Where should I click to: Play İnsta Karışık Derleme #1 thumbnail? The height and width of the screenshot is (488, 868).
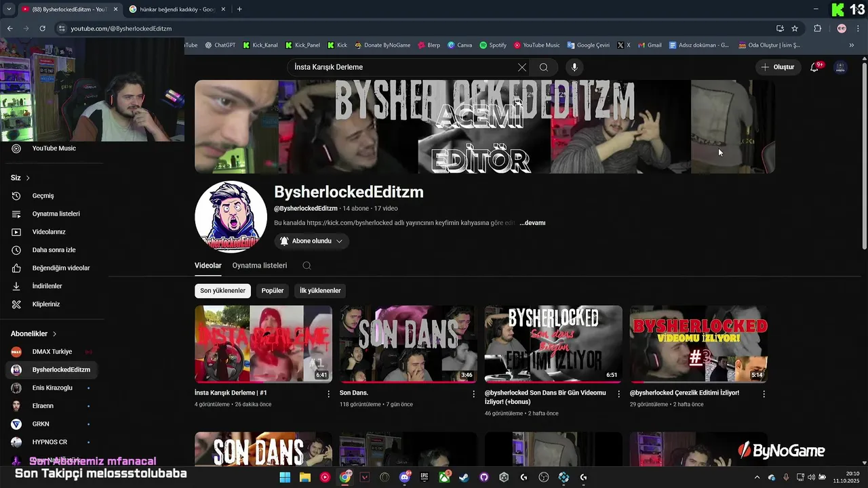click(263, 344)
